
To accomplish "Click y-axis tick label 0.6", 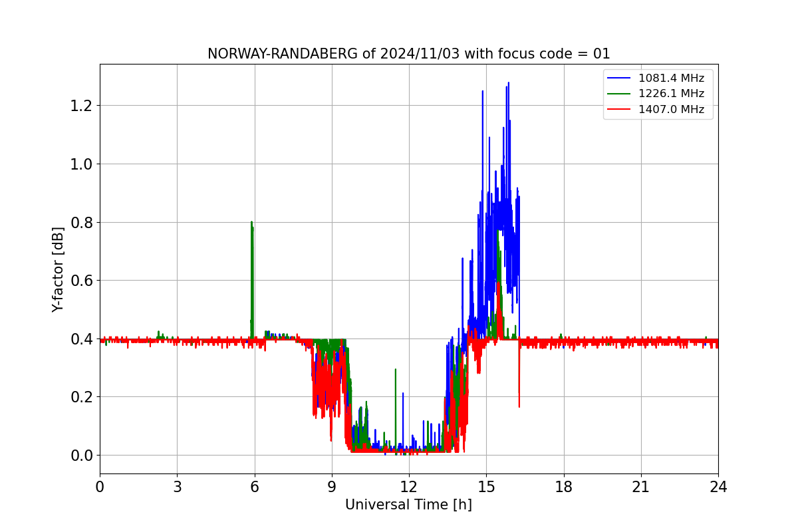I will coord(81,281).
